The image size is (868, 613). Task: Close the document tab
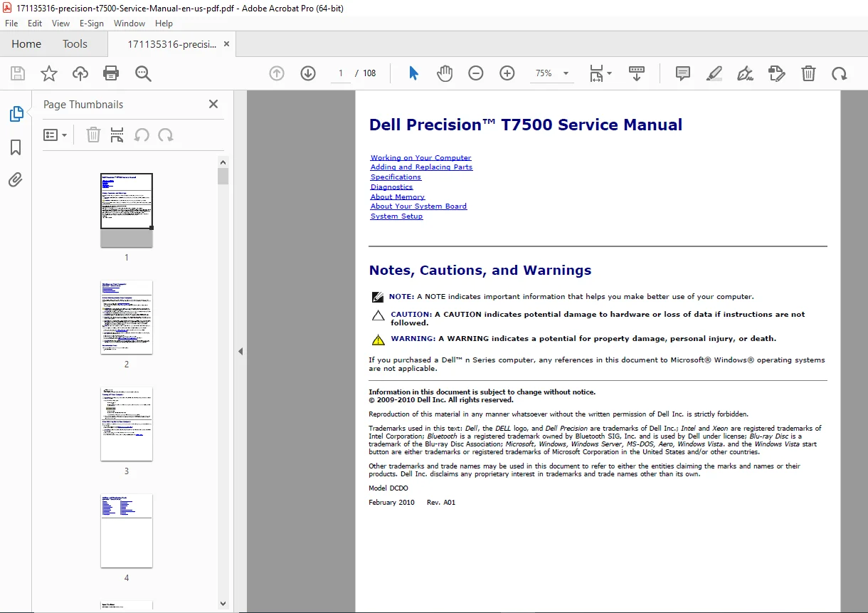pyautogui.click(x=227, y=44)
